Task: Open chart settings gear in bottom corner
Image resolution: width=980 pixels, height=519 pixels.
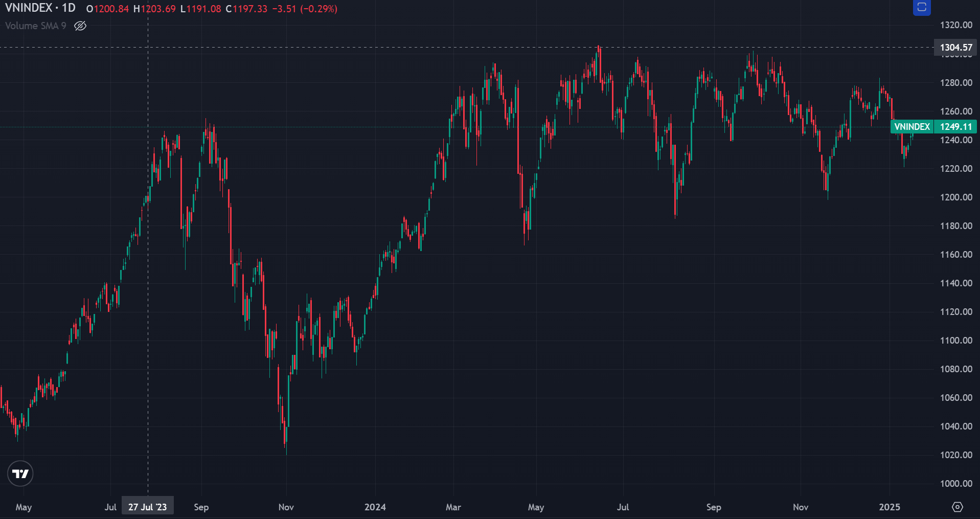Action: [957, 507]
